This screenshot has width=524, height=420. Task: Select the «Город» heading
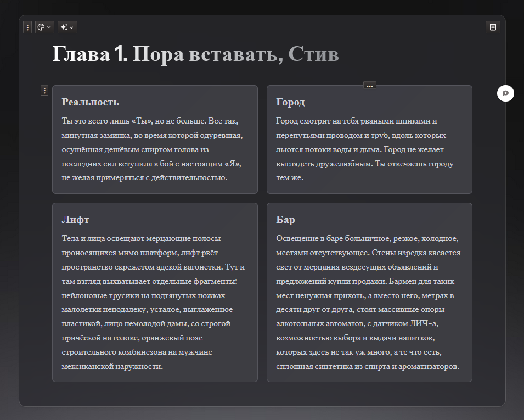290,102
